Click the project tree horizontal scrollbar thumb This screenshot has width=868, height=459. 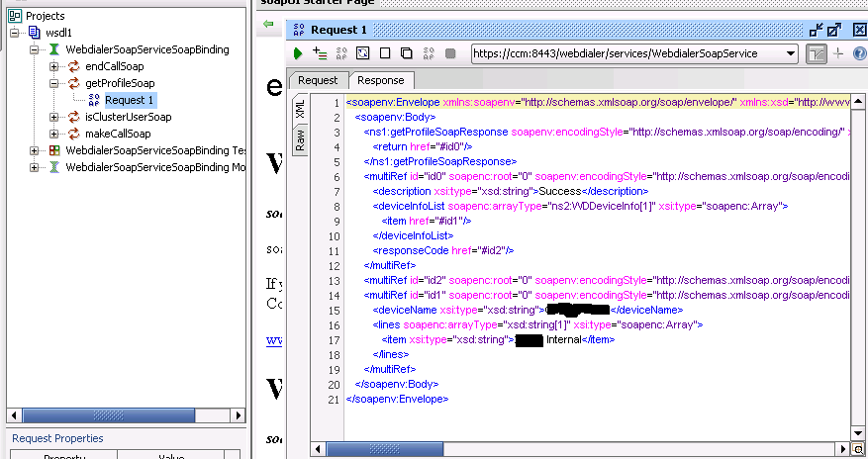click(109, 415)
